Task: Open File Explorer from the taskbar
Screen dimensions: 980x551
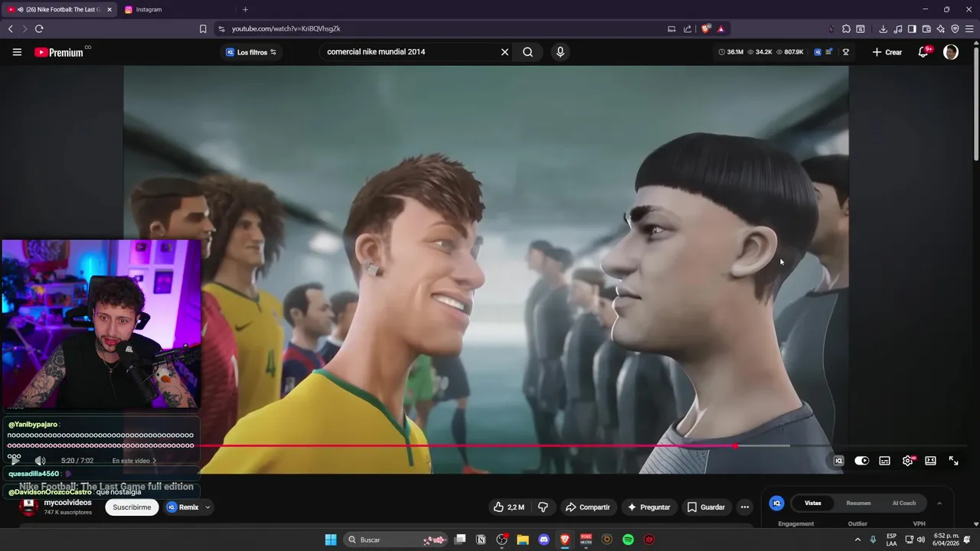Action: 523,540
